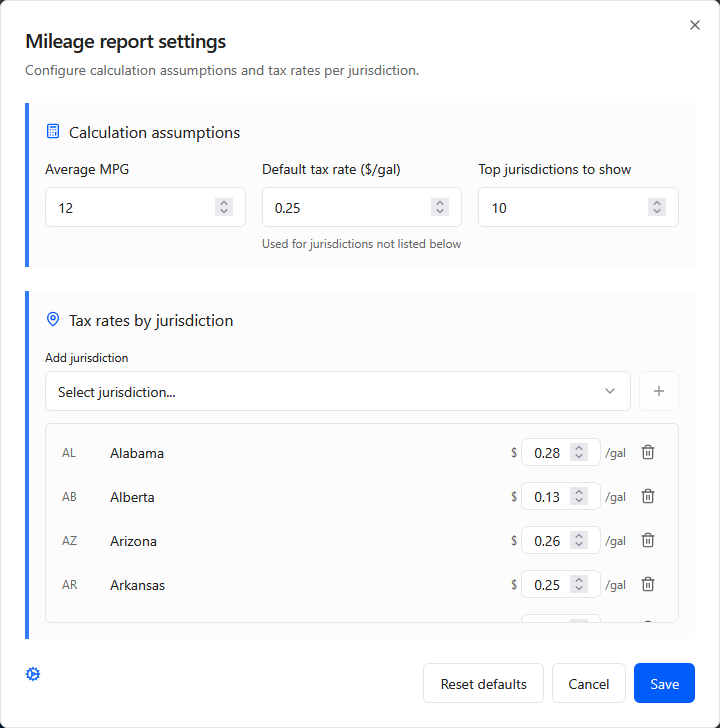This screenshot has height=728, width=720.
Task: Close the Mileage report settings dialog
Action: [694, 25]
